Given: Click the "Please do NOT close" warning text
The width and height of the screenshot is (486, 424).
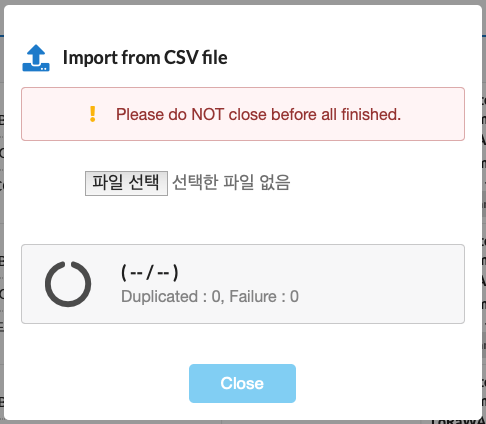Looking at the screenshot, I should 258,114.
